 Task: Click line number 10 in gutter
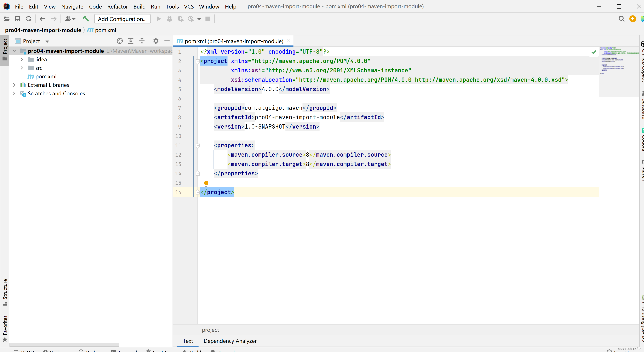[178, 136]
